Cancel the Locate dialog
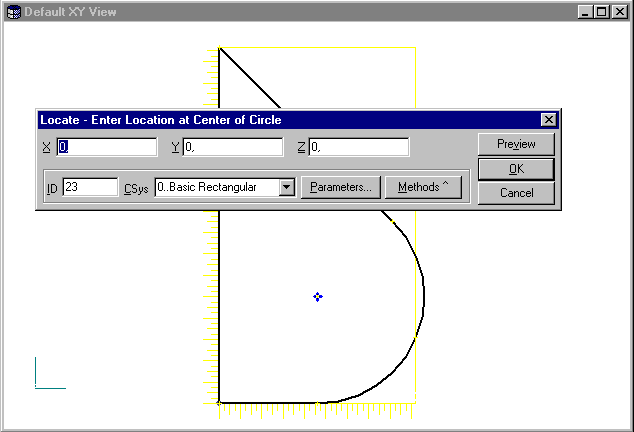 click(x=516, y=193)
